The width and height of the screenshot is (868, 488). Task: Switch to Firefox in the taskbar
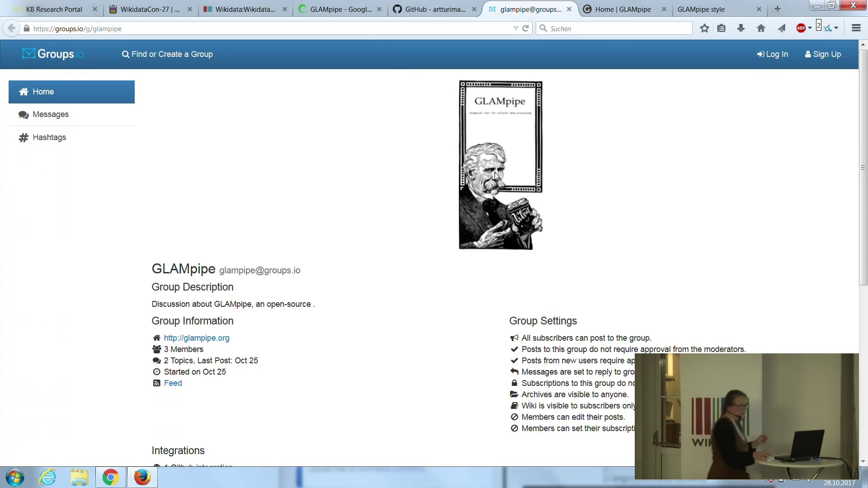click(142, 478)
